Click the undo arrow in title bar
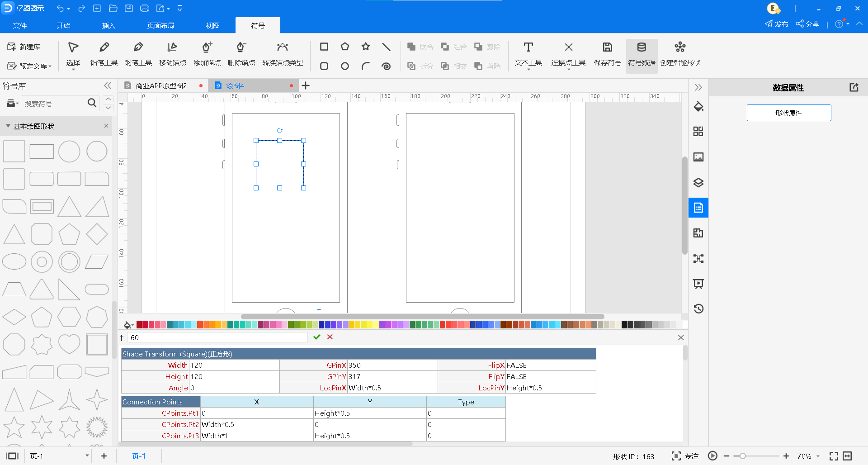Viewport: 868px width, 465px height. pos(60,8)
